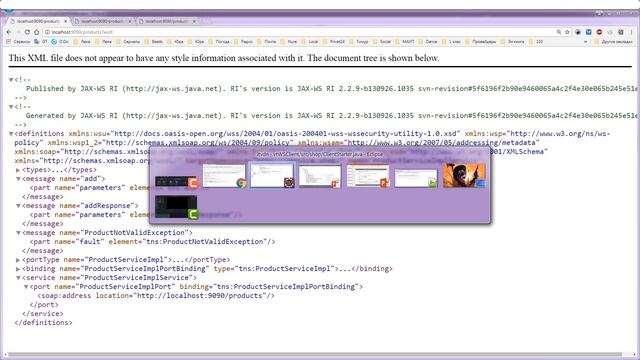The height and width of the screenshot is (360, 640).
Task: Collapse the message name="add" node
Action: tap(18, 179)
